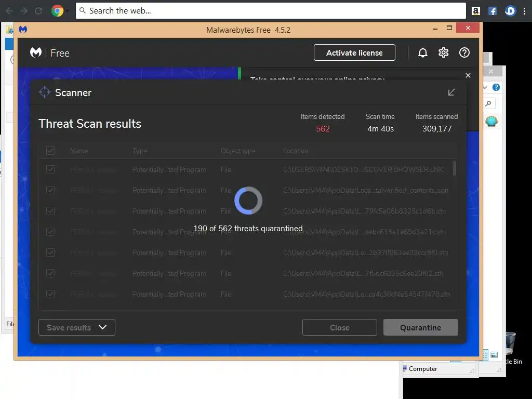Screen dimensions: 532x399
Task: Click the browser forward arrow
Action: pos(24,11)
